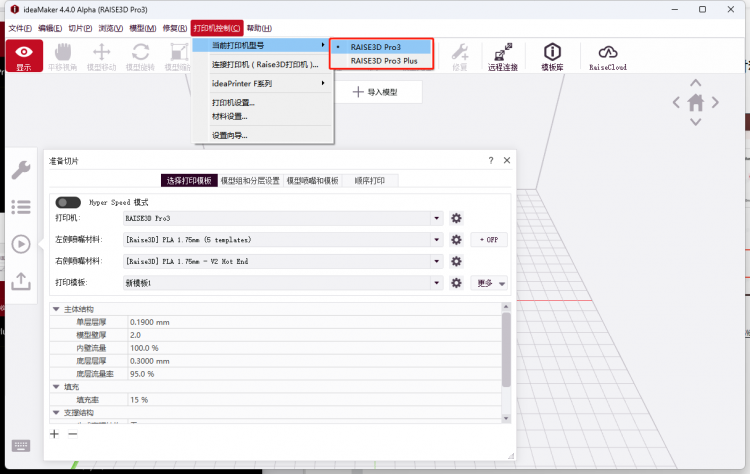Click the settings list scroll down arrow
750x474 pixels.
[506, 418]
